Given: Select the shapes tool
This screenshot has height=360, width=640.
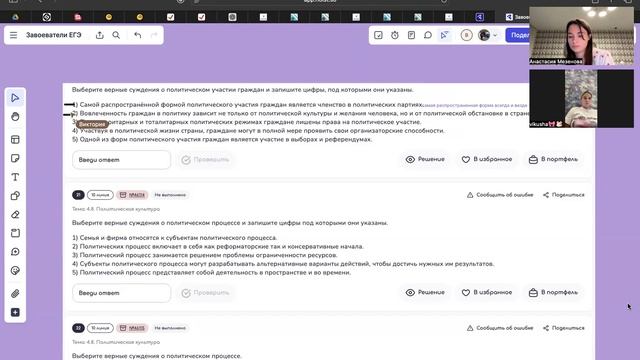Looking at the screenshot, I should pos(15,196).
